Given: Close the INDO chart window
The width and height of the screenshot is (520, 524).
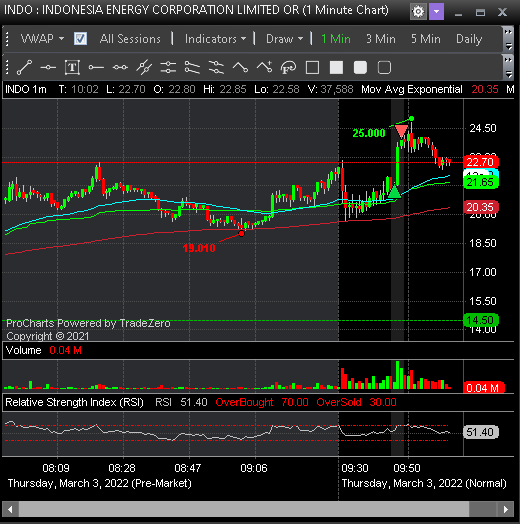Looking at the screenshot, I should point(502,13).
